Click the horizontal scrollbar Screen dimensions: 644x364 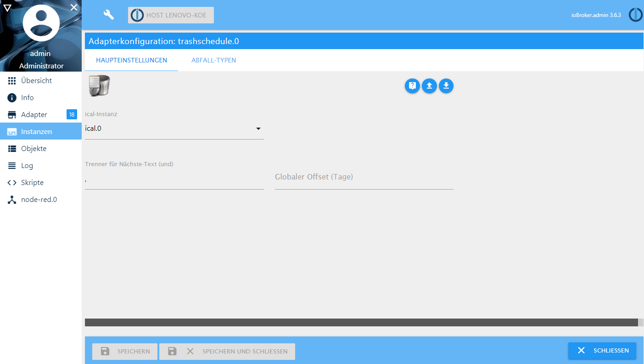pyautogui.click(x=361, y=322)
